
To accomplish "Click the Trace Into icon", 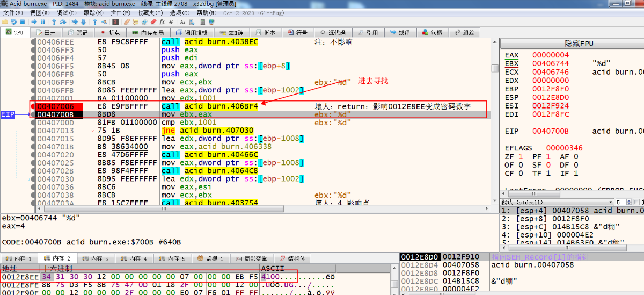I will (75, 22).
